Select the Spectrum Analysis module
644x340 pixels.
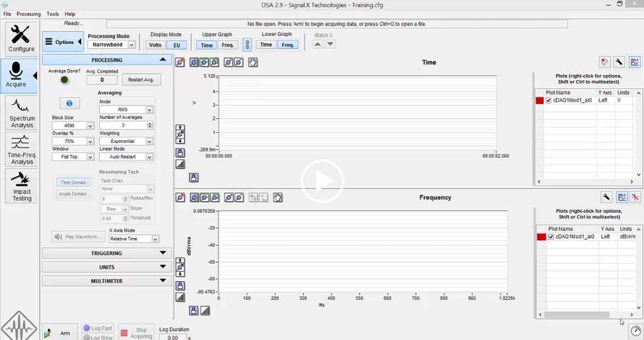coord(21,113)
